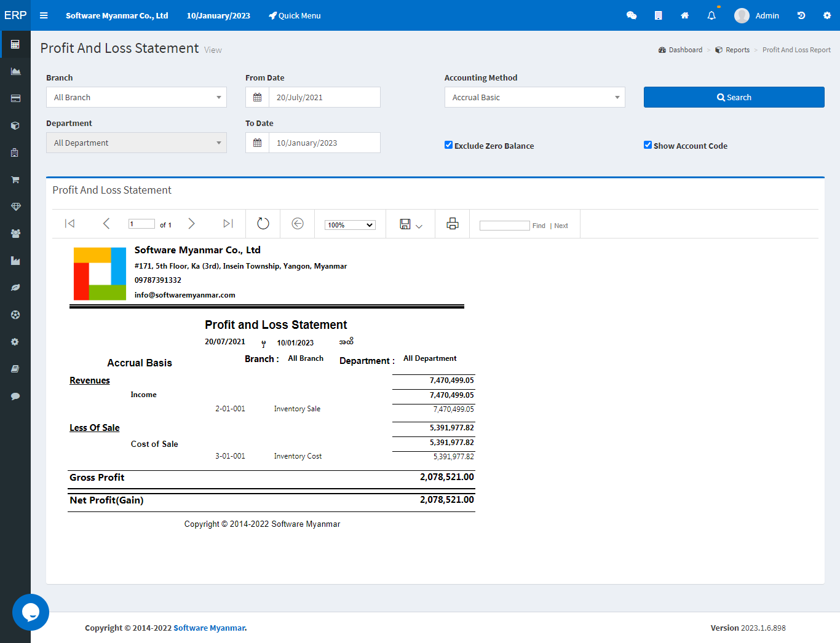
Task: Go to previous report page
Action: click(106, 224)
